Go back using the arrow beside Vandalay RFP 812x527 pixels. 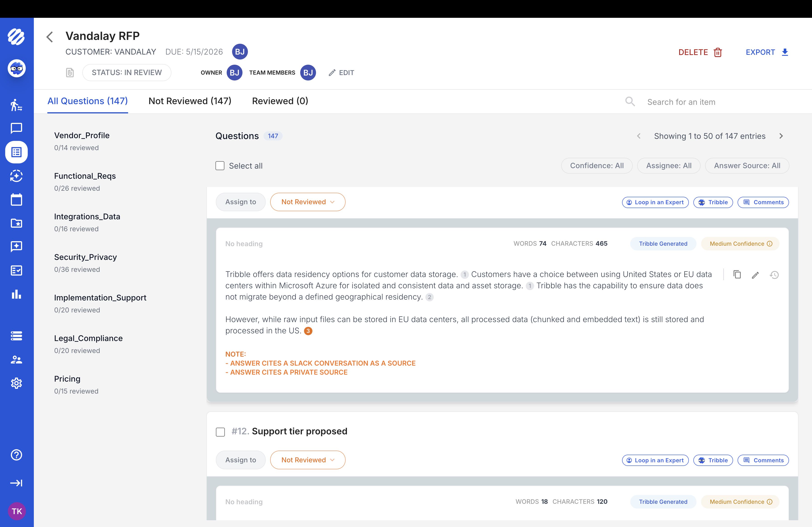[50, 37]
